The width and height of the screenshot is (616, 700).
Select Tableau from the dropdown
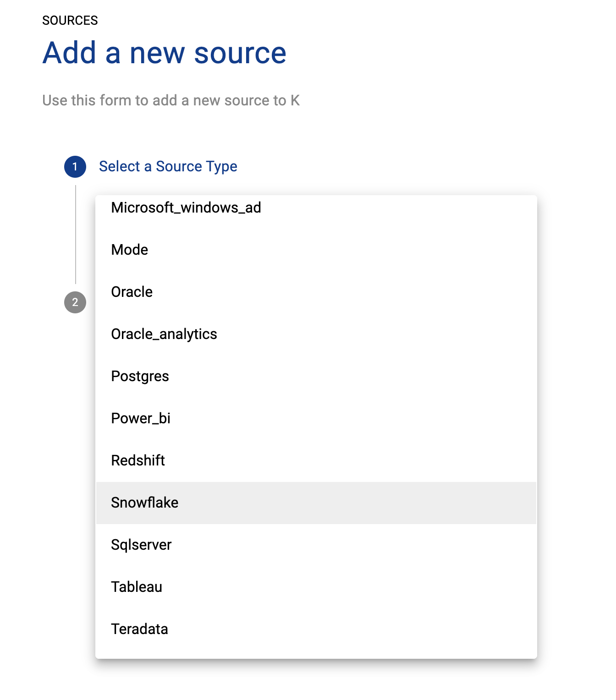point(137,587)
